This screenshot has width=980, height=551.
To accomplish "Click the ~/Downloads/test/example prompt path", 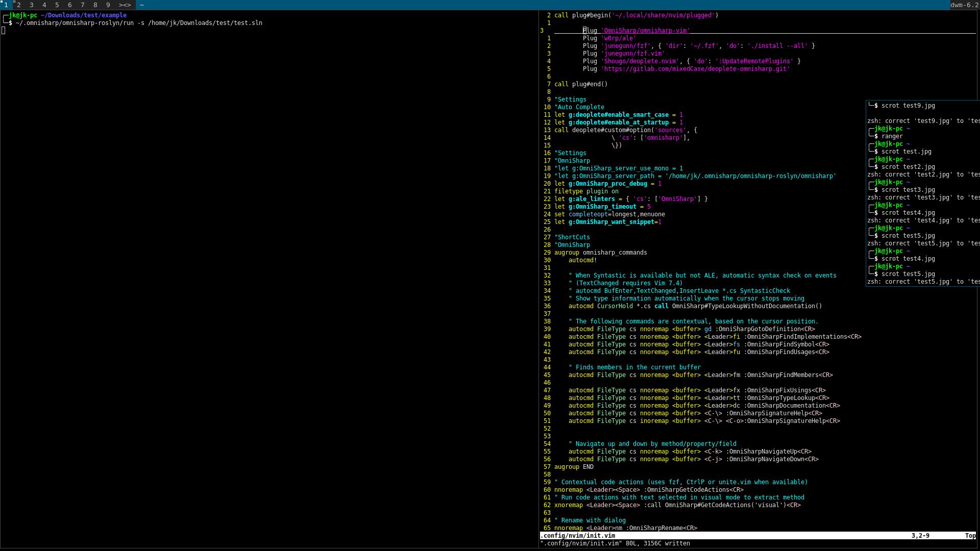I will (84, 15).
